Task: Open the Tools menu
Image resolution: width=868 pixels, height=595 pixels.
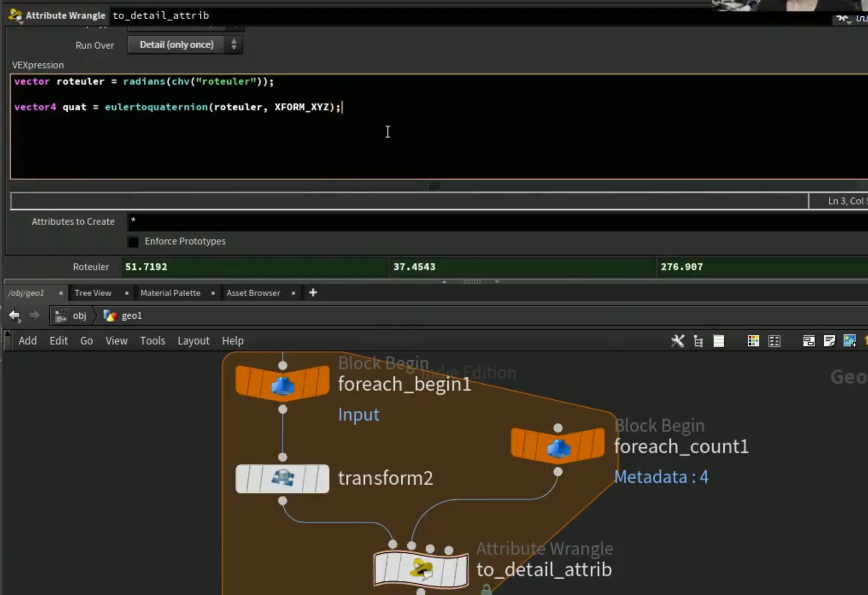Action: (152, 341)
